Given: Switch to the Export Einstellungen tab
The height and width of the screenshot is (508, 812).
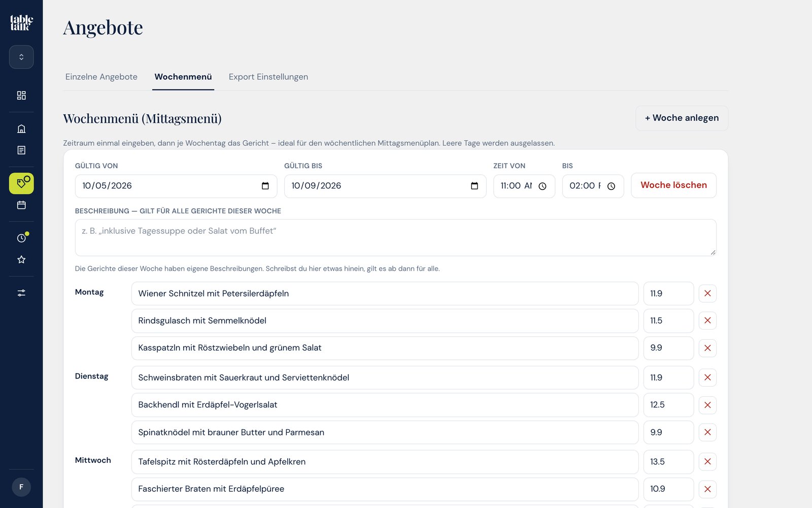Looking at the screenshot, I should pos(268,77).
